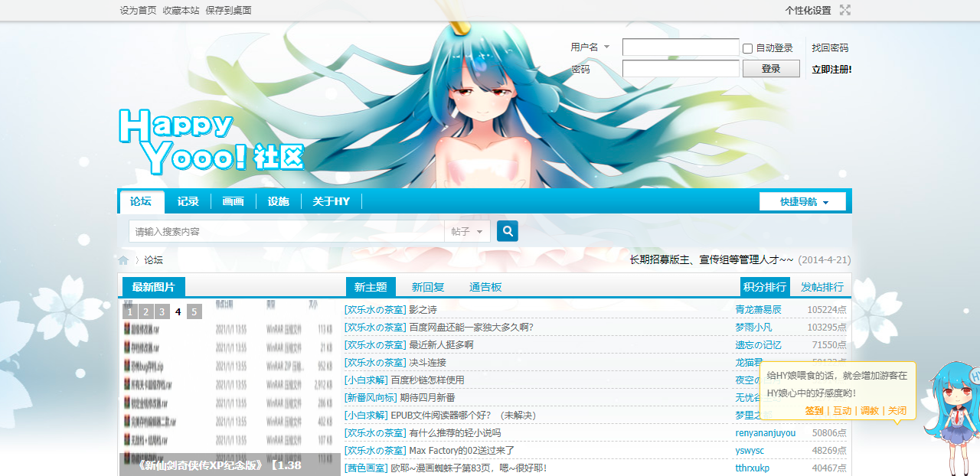Image resolution: width=980 pixels, height=476 pixels.
Task: Open 个性化设置
Action: coord(808,10)
